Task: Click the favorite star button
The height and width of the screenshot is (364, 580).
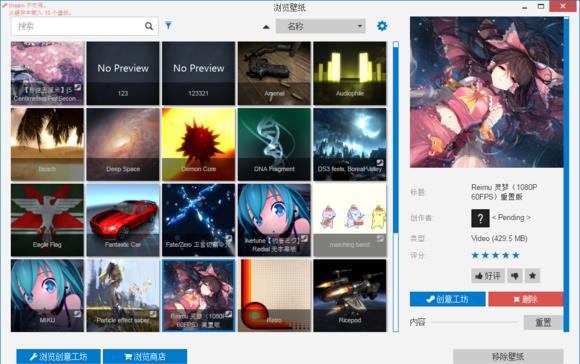Action: click(x=532, y=276)
